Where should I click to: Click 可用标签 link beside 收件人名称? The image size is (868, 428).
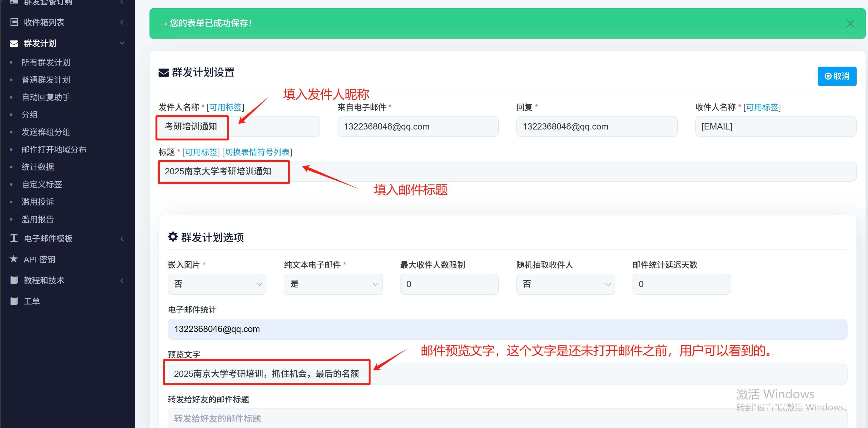762,107
